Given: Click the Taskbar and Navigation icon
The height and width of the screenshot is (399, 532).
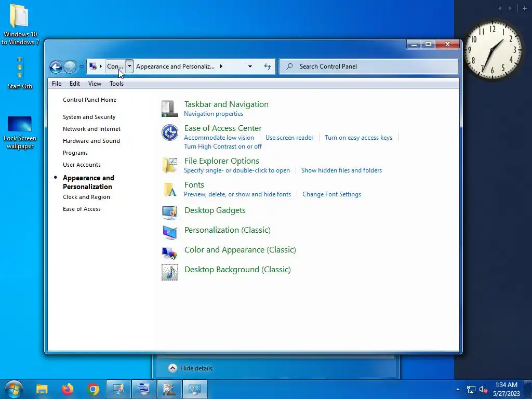Looking at the screenshot, I should click(x=170, y=109).
